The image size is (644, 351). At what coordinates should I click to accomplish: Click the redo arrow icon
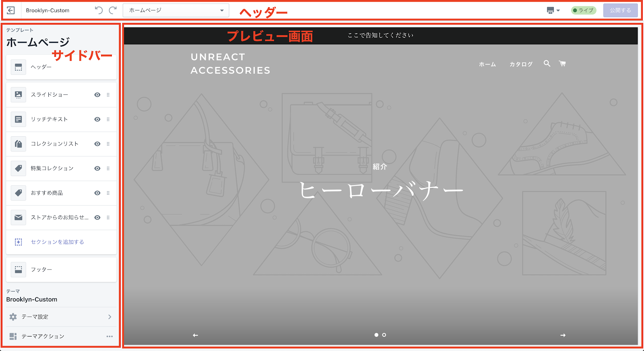tap(113, 10)
